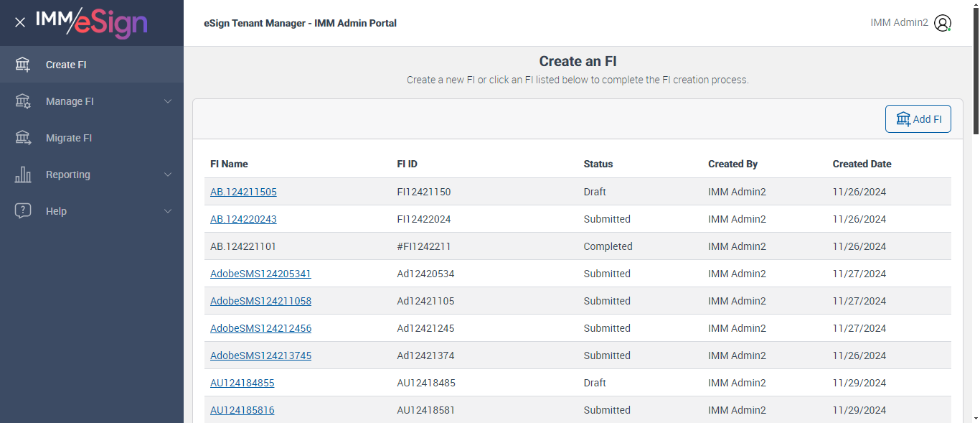Expand the Manage FI chevron
The image size is (980, 423).
168,101
